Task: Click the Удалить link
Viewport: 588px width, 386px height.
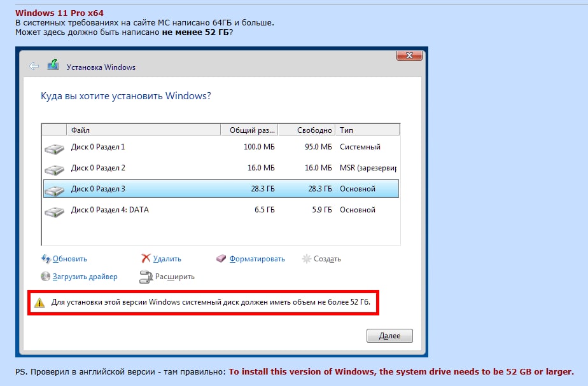Action: [167, 259]
